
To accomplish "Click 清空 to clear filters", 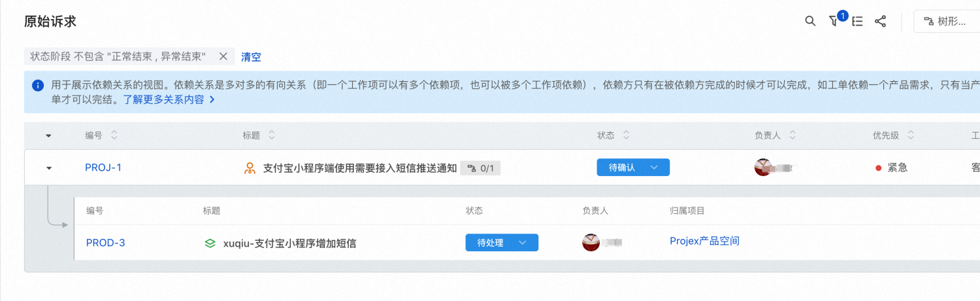I will click(x=251, y=57).
